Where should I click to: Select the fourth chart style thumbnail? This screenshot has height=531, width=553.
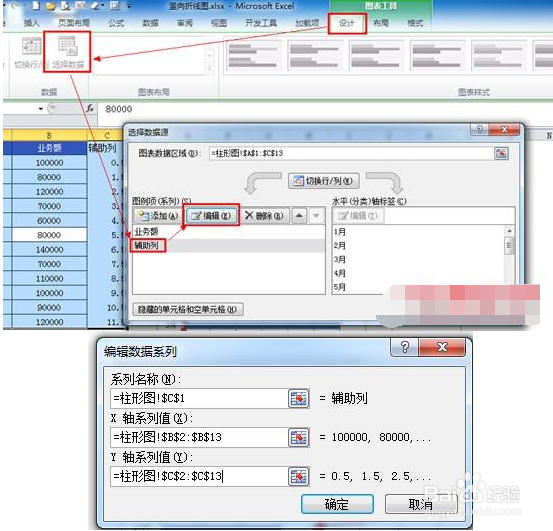tap(437, 56)
